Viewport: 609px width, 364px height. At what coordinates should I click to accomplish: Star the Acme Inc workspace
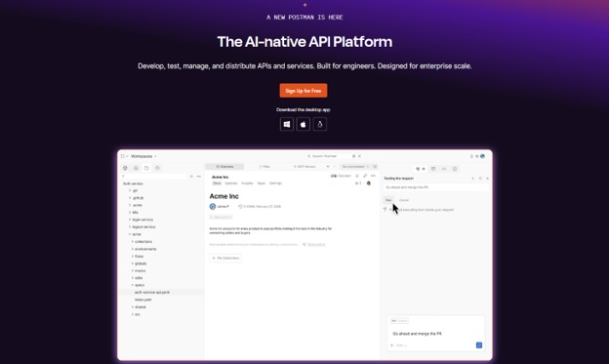tap(357, 176)
